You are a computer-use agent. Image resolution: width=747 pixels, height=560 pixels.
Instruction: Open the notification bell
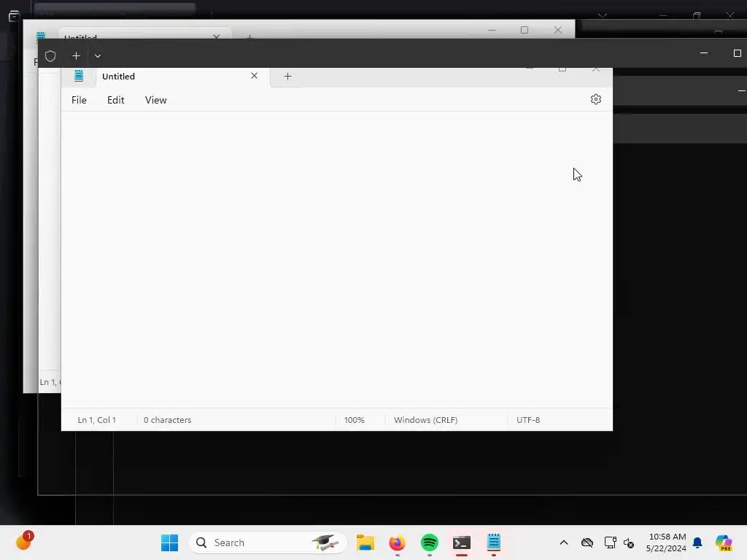coord(697,542)
